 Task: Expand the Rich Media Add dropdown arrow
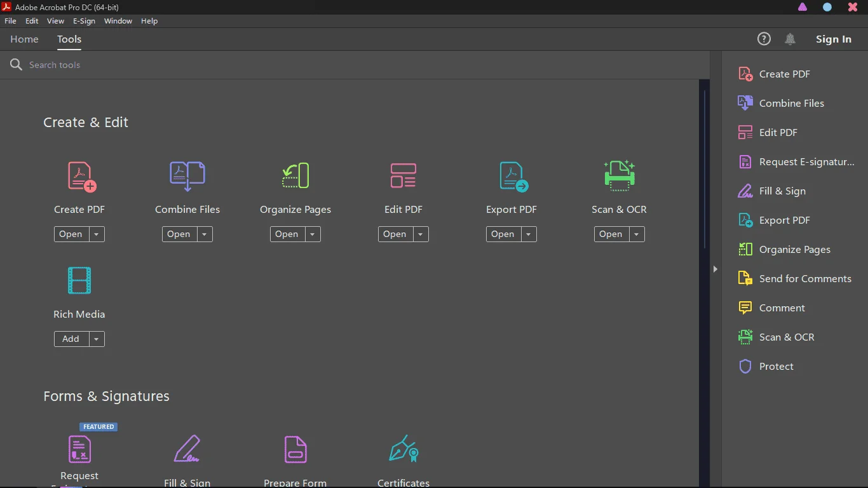coord(97,339)
